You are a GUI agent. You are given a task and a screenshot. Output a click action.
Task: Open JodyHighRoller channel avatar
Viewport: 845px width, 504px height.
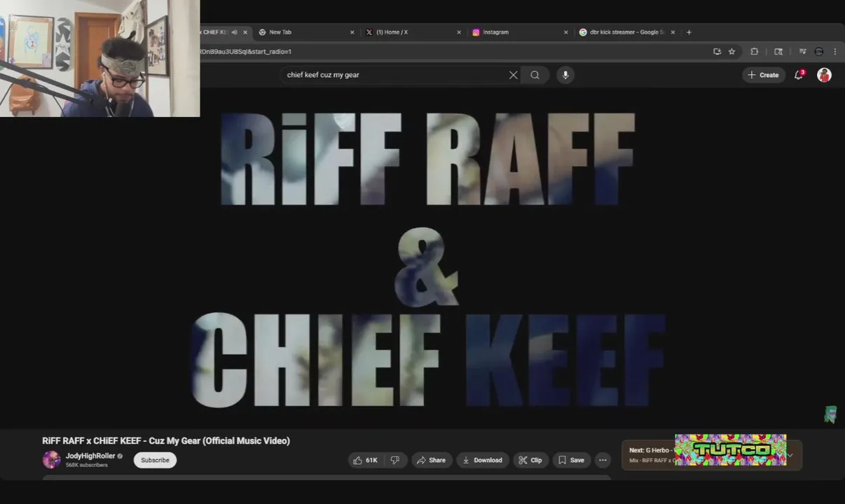point(51,460)
